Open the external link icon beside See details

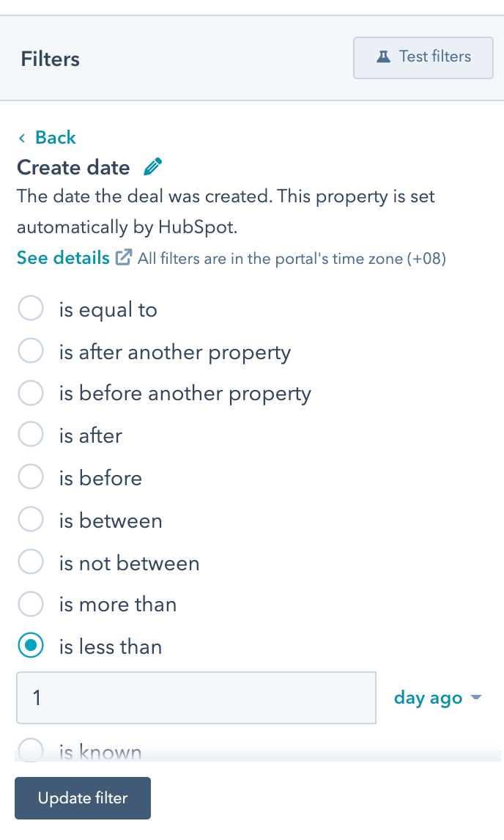coord(123,257)
